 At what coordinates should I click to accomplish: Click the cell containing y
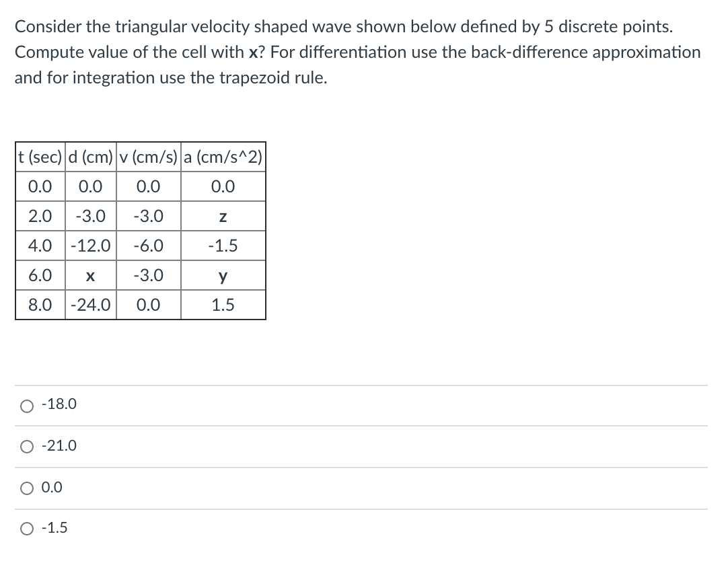coord(223,275)
